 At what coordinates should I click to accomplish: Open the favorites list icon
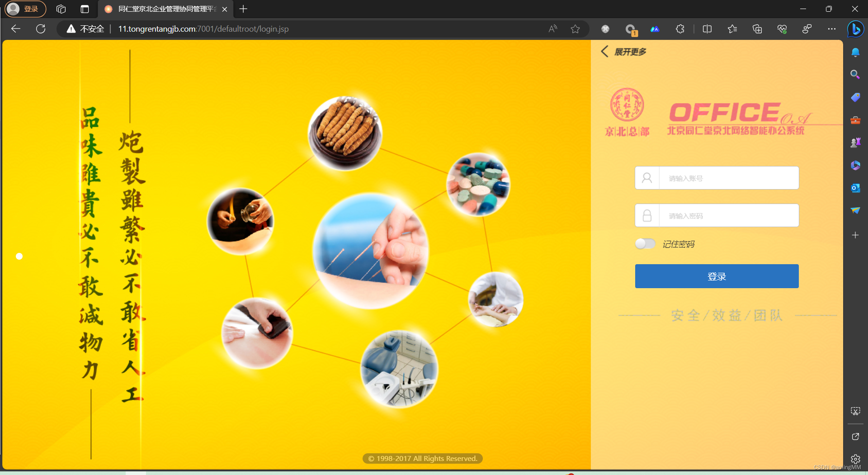point(732,29)
